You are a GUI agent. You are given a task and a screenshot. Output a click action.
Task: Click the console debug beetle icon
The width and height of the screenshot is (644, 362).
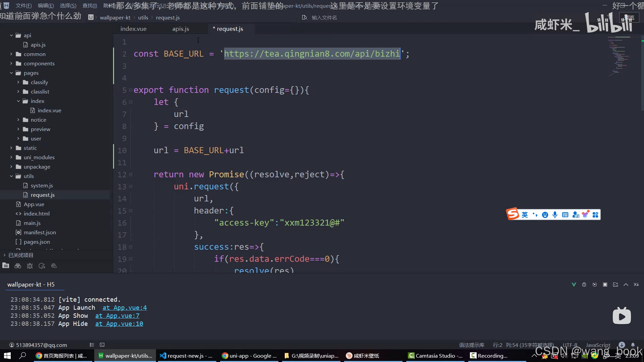click(x=584, y=285)
